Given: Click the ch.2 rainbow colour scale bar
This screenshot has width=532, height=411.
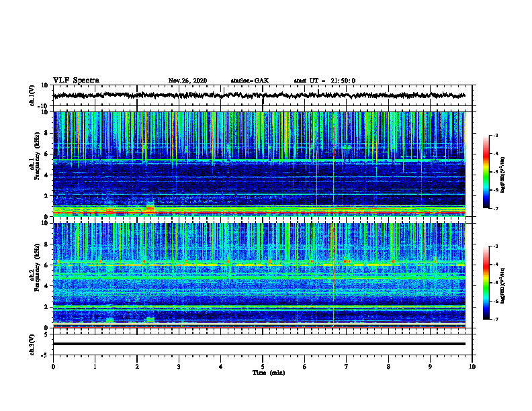Looking at the screenshot, I should point(486,283).
